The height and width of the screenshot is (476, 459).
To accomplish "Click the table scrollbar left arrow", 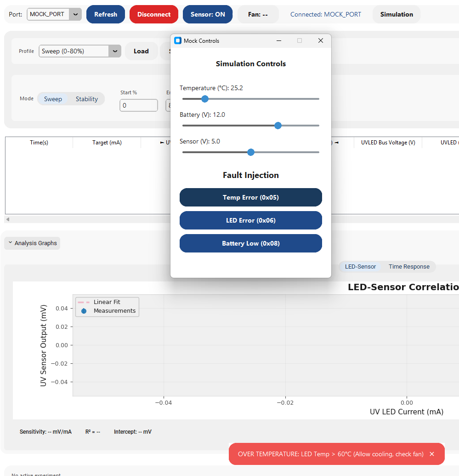I will (8, 219).
